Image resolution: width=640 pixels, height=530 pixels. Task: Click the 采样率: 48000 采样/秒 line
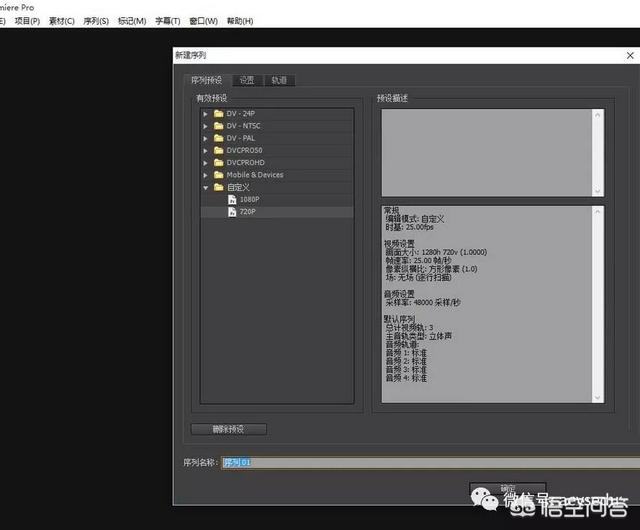pyautogui.click(x=423, y=303)
